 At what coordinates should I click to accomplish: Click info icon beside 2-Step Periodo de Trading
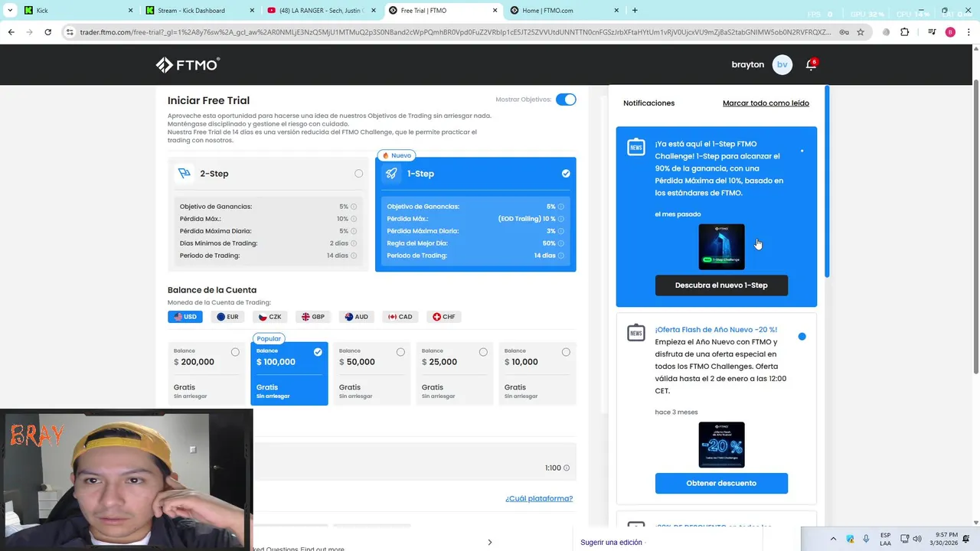point(354,256)
